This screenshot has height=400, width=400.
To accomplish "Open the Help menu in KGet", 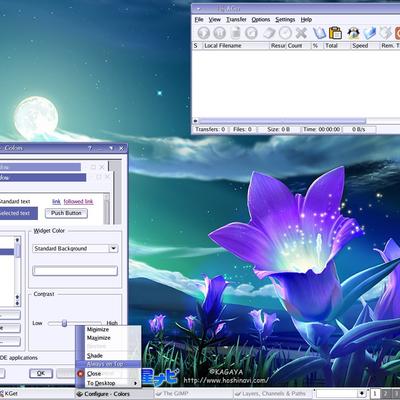I will point(306,20).
